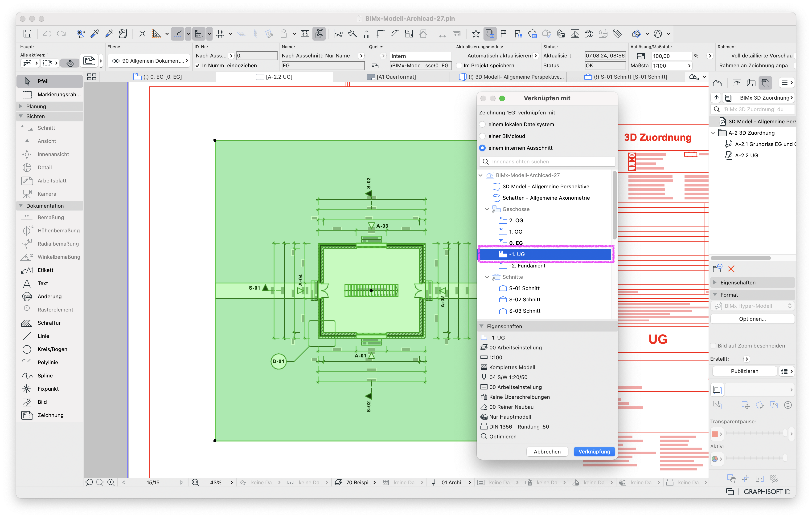Select the Syringe inject parameters tool
Image resolution: width=812 pixels, height=518 pixels.
pos(109,34)
